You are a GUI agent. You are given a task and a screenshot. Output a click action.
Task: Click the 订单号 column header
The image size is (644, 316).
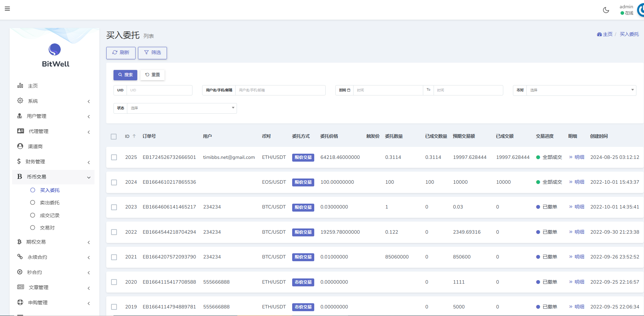pos(149,136)
